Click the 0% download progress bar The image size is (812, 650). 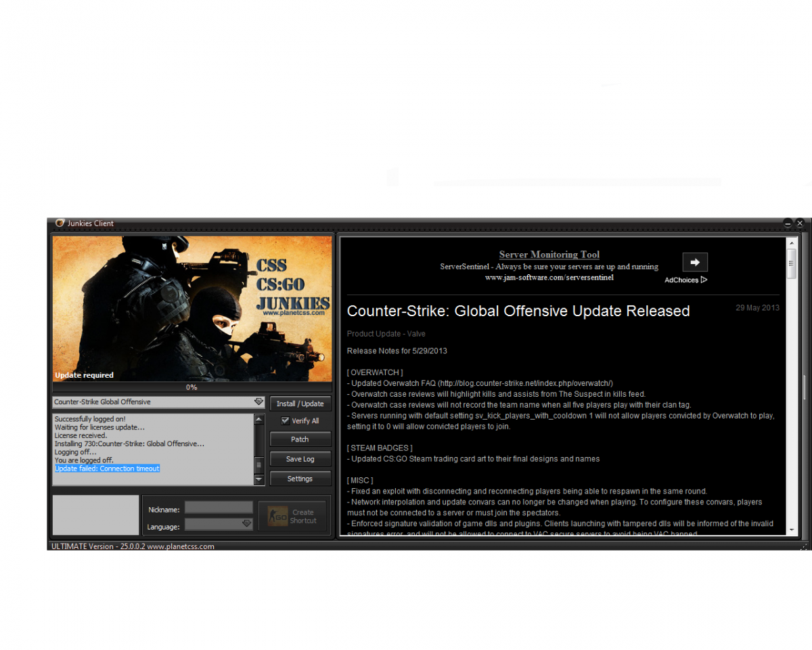[192, 387]
